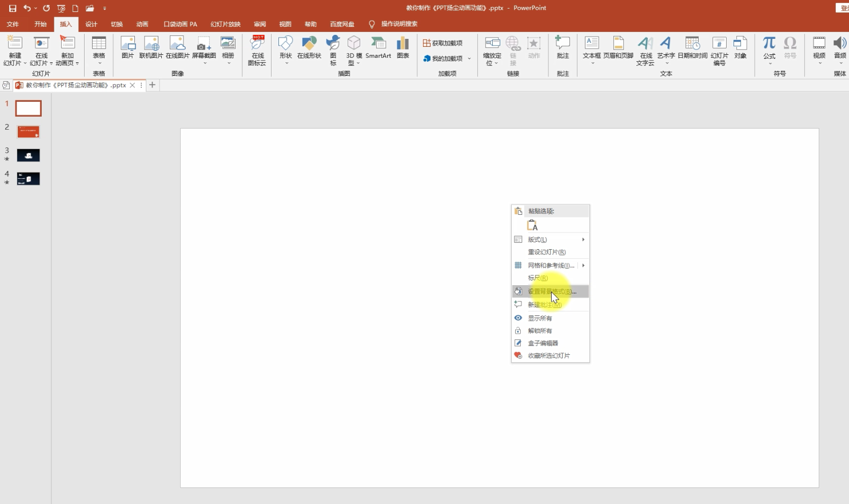The image size is (849, 504).
Task: Choose 解锁所有 from the context menu
Action: (551, 331)
